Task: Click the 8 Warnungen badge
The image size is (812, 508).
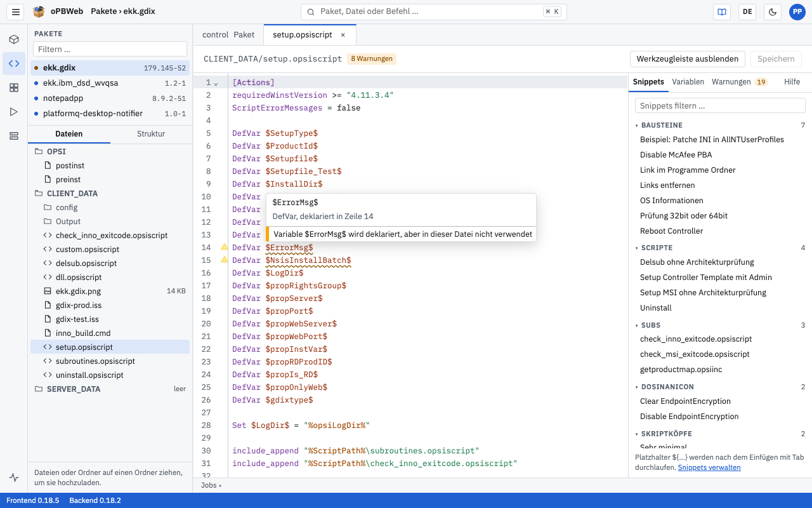Action: click(372, 58)
